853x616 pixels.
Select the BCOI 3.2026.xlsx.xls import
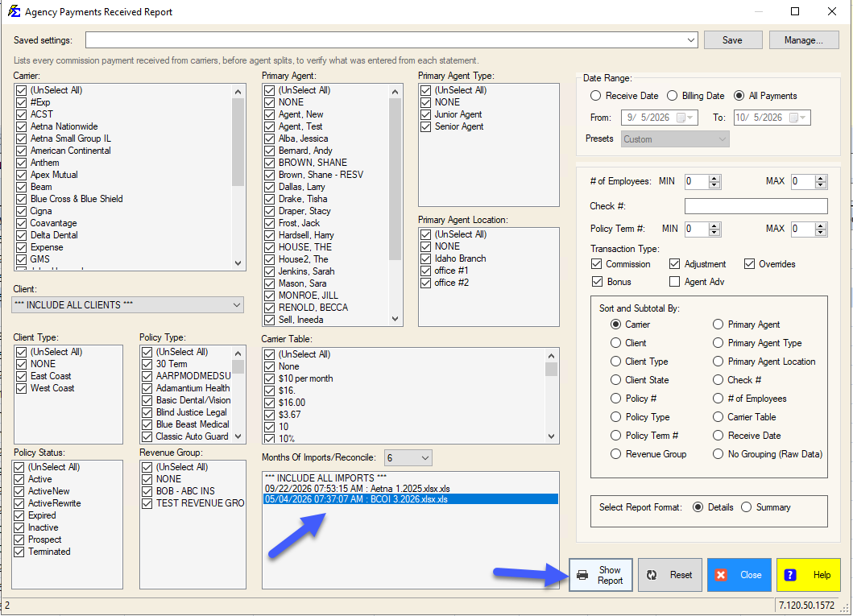pos(411,499)
